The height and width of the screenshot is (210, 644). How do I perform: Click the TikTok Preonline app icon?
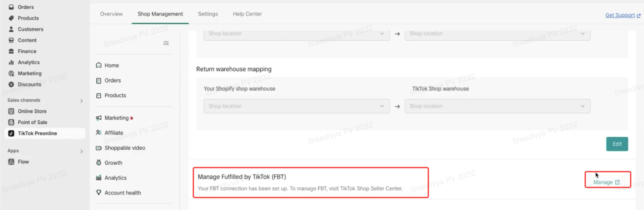tap(11, 133)
